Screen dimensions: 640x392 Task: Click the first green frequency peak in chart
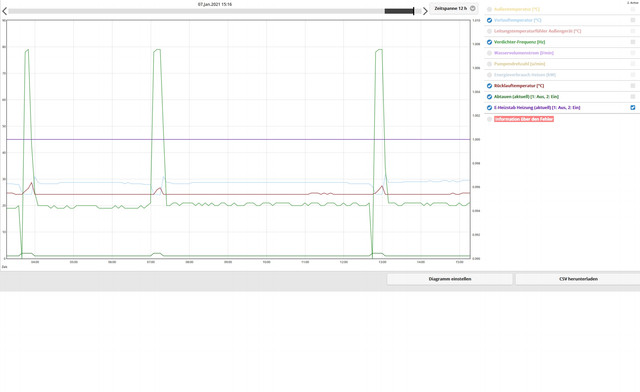27,50
